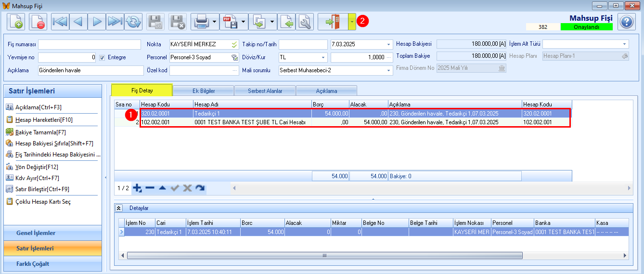
Task: Click the green check icon in Nokta field
Action: [x=234, y=44]
